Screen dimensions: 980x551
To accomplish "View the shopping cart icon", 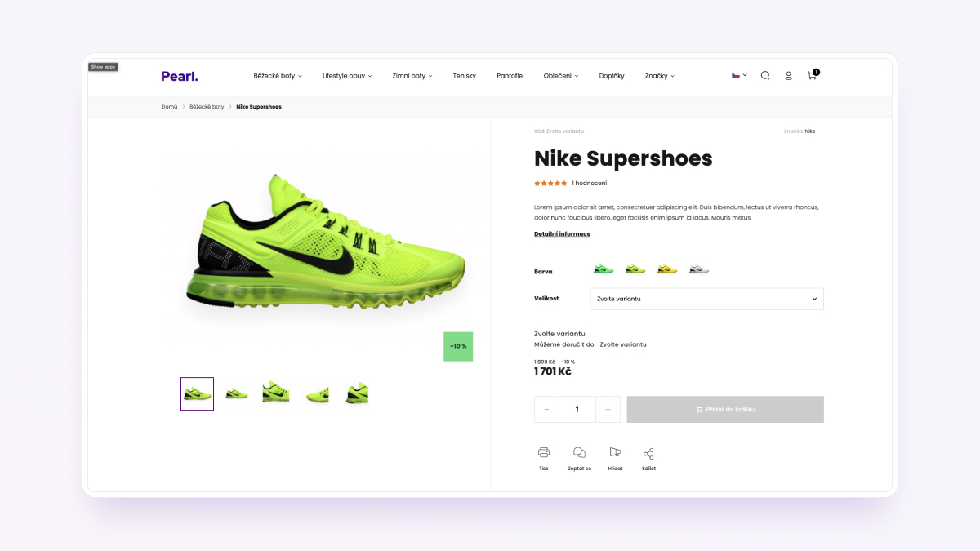I will pyautogui.click(x=813, y=74).
